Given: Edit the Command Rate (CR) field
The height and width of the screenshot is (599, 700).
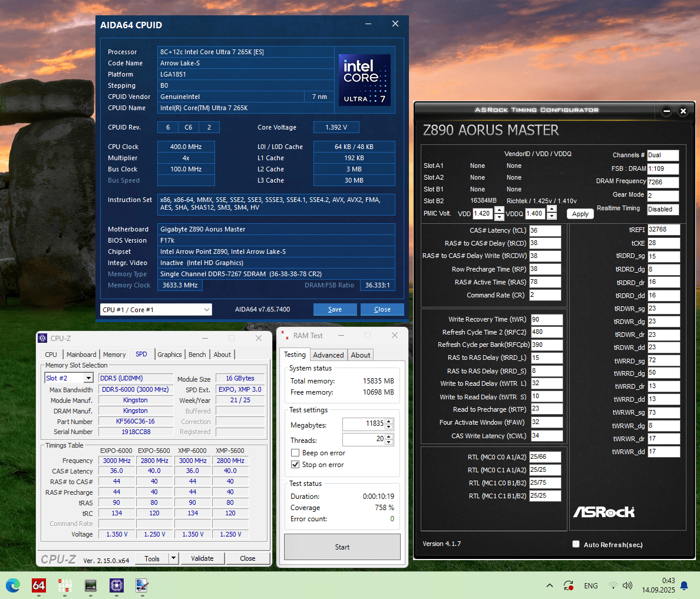Looking at the screenshot, I should (545, 295).
